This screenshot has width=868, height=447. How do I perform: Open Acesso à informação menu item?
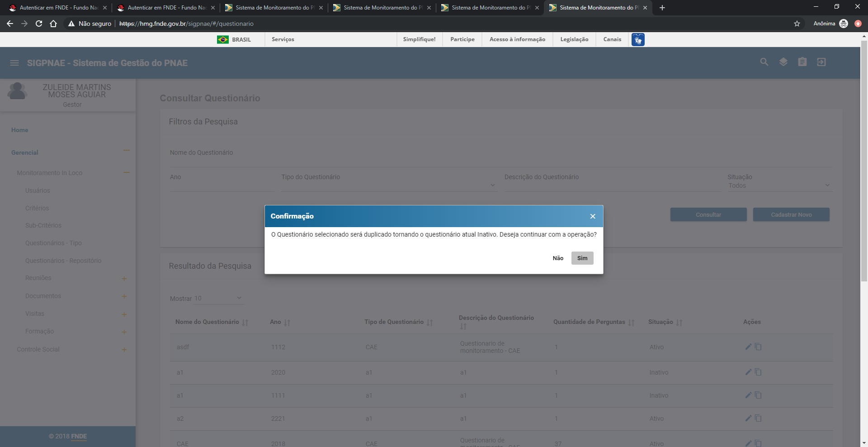point(517,39)
